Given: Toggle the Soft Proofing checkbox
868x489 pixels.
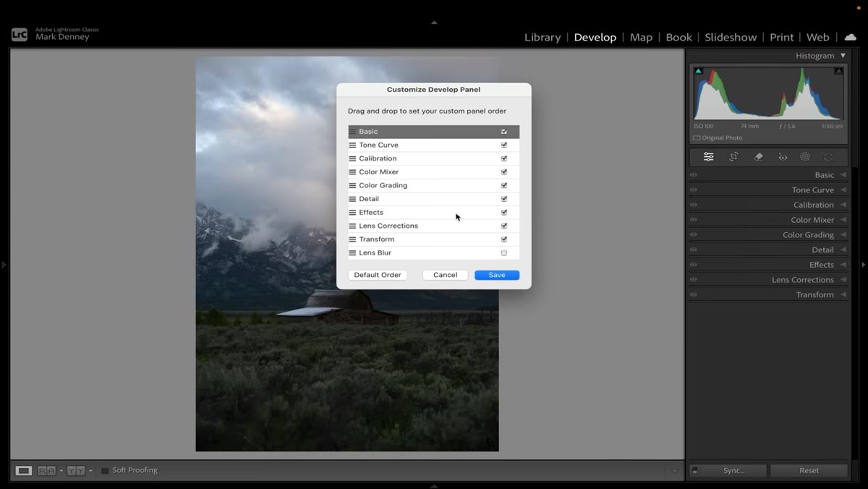Looking at the screenshot, I should tap(105, 470).
